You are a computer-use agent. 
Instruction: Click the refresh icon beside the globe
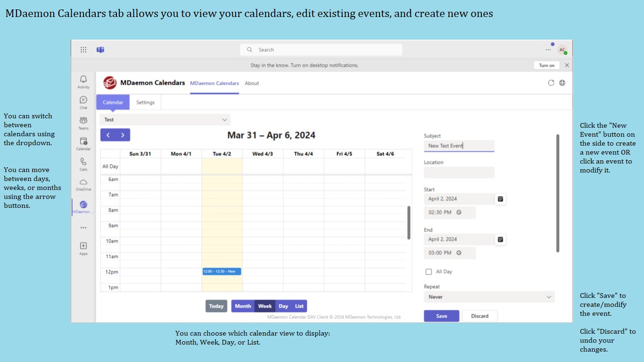pyautogui.click(x=551, y=83)
